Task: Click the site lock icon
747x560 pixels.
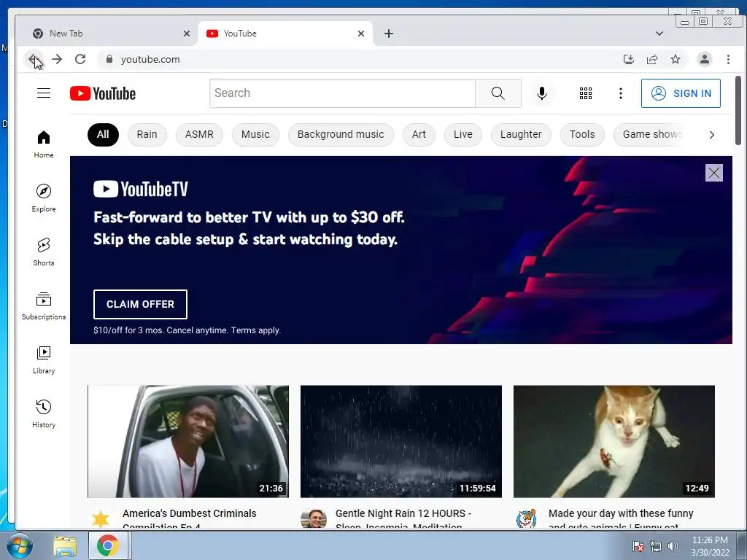Action: tap(109, 59)
